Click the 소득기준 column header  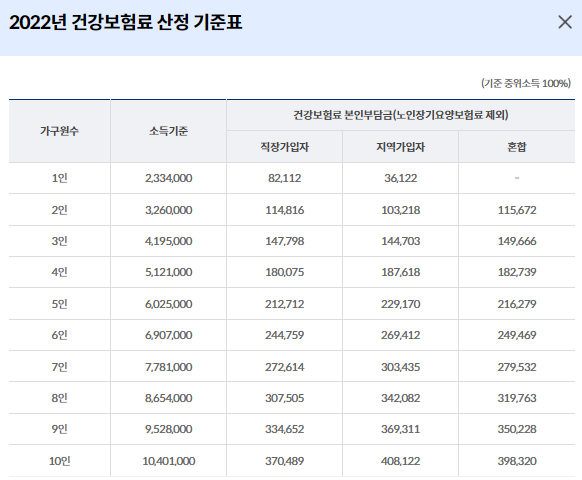click(169, 131)
